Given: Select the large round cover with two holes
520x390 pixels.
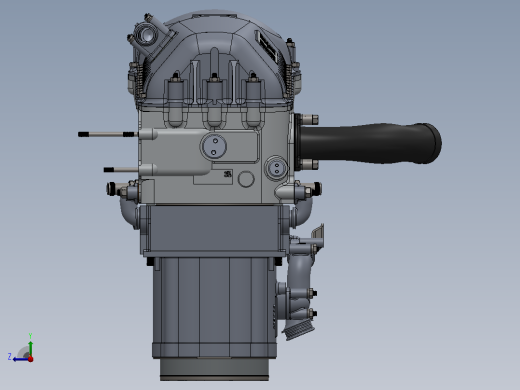Looking at the screenshot, I should 214,146.
